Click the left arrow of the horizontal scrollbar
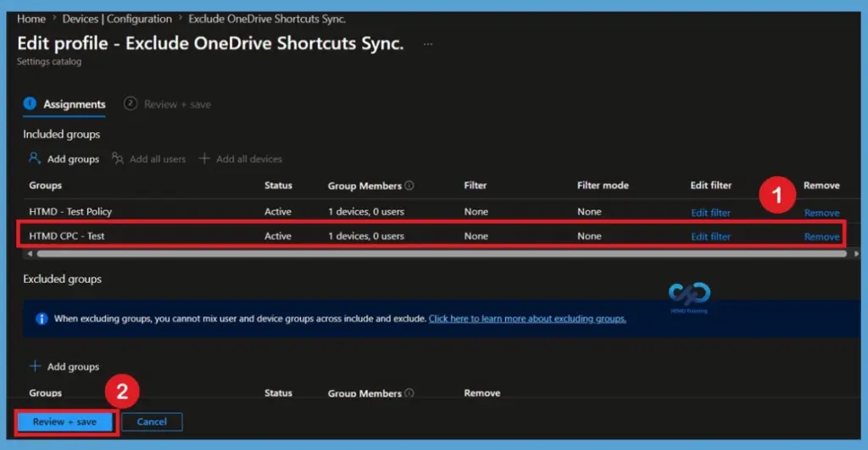868x450 pixels. tap(30, 253)
